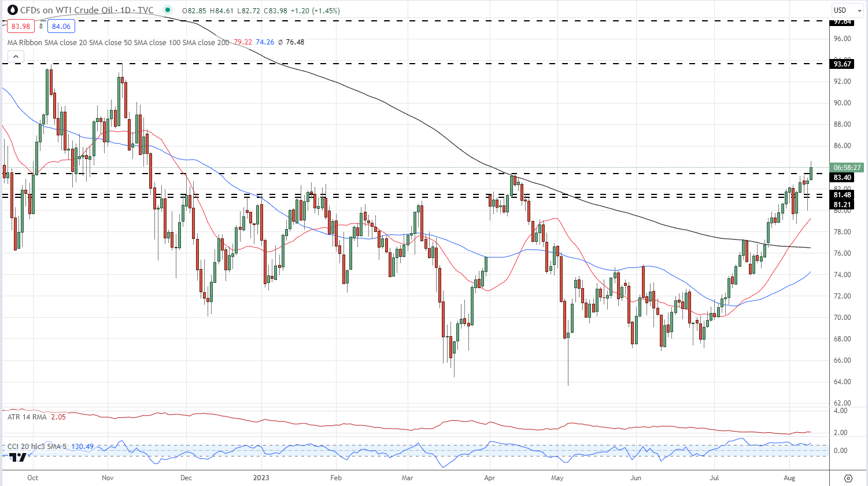Viewport: 868px width, 486px height.
Task: Collapse the indicator legend with the caret button
Action: (16, 56)
